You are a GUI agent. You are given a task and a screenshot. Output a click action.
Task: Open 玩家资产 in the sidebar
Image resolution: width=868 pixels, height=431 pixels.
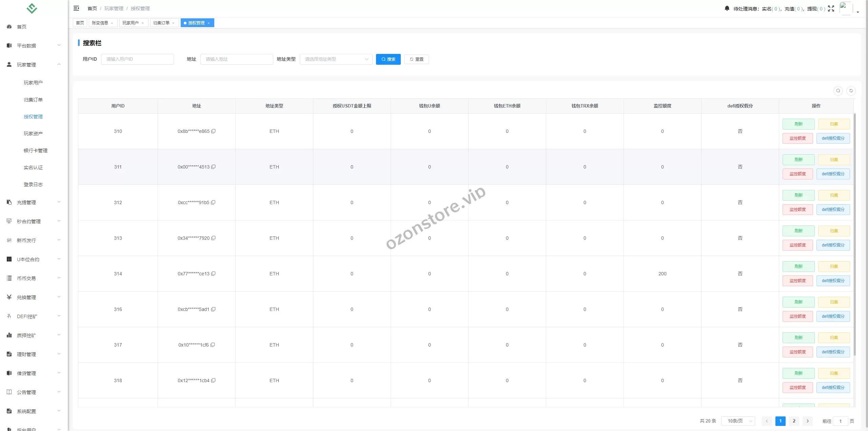pyautogui.click(x=33, y=134)
